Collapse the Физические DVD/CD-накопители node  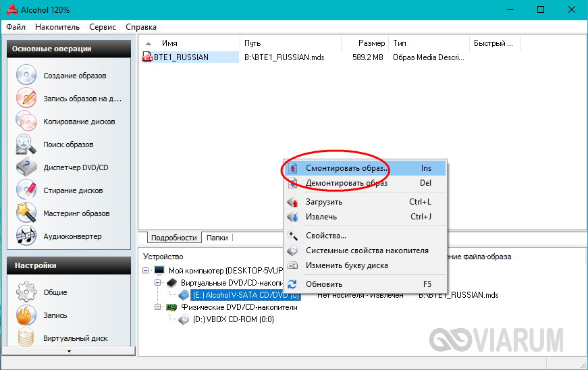click(x=158, y=307)
